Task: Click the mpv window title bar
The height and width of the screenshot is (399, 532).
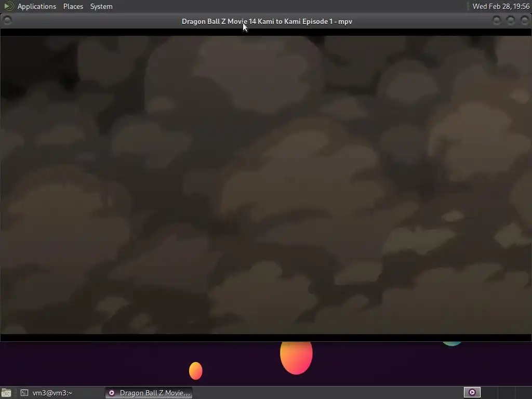Action: tap(267, 21)
